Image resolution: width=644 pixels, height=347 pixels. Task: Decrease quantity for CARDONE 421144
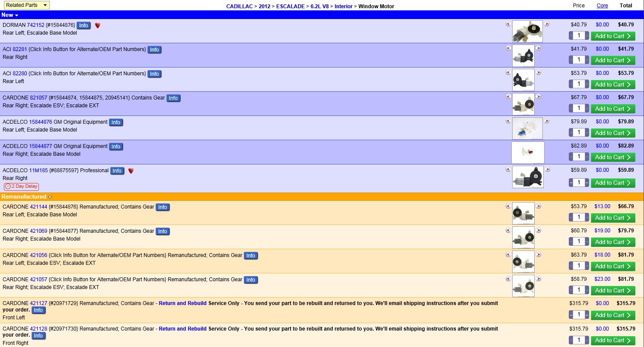point(571,217)
